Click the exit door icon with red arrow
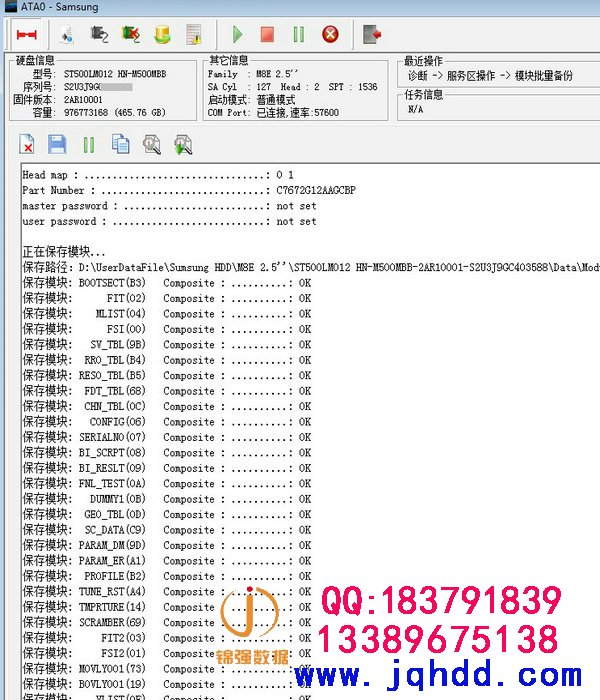The image size is (600, 700). [x=372, y=34]
